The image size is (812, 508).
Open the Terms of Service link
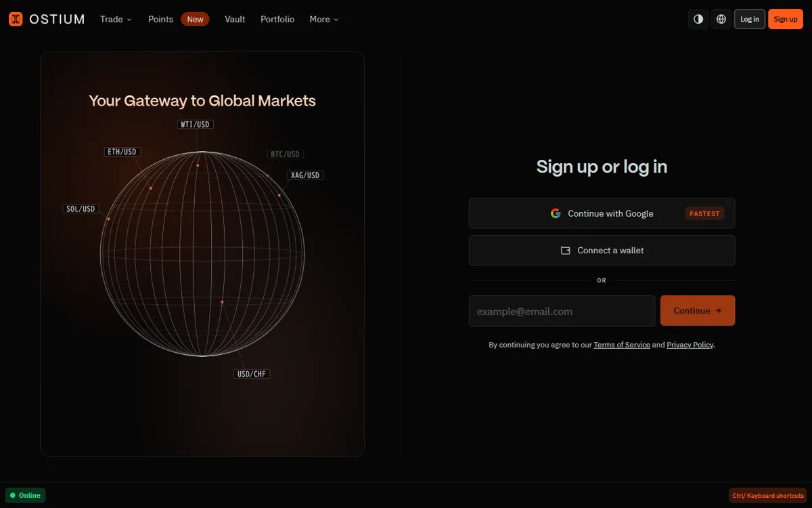[x=622, y=345]
